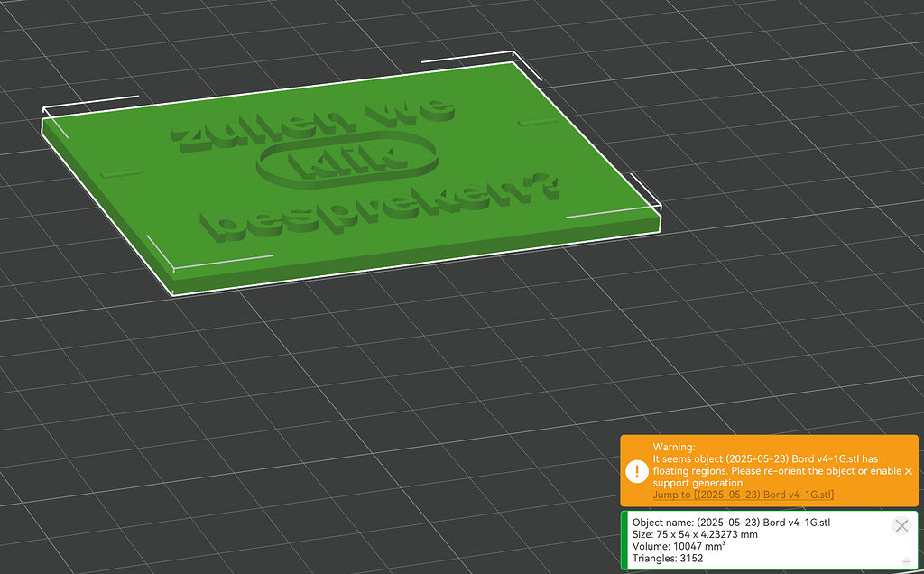Viewport: 924px width, 574px height.
Task: Click the slot notch on the sign's left edge
Action: (x=121, y=171)
